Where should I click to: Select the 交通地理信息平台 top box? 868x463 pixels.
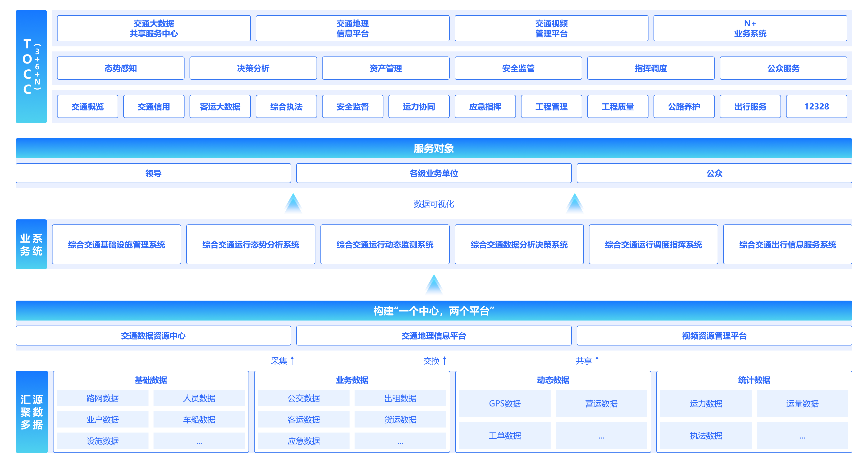click(352, 28)
